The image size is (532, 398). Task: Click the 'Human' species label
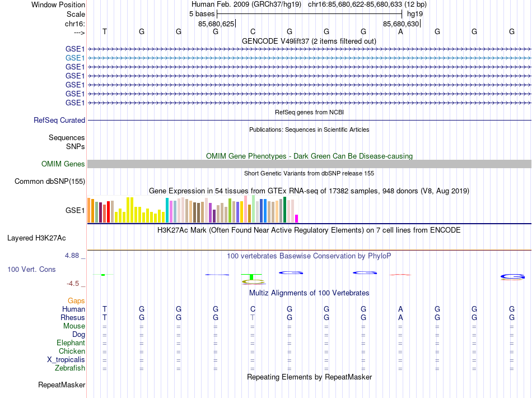pyautogui.click(x=73, y=309)
